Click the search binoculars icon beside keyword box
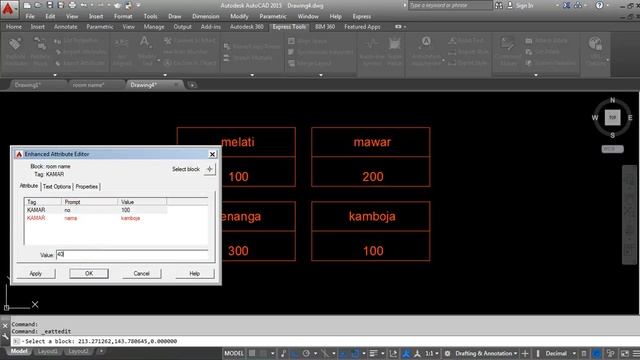The width and height of the screenshot is (640, 360). click(x=499, y=5)
